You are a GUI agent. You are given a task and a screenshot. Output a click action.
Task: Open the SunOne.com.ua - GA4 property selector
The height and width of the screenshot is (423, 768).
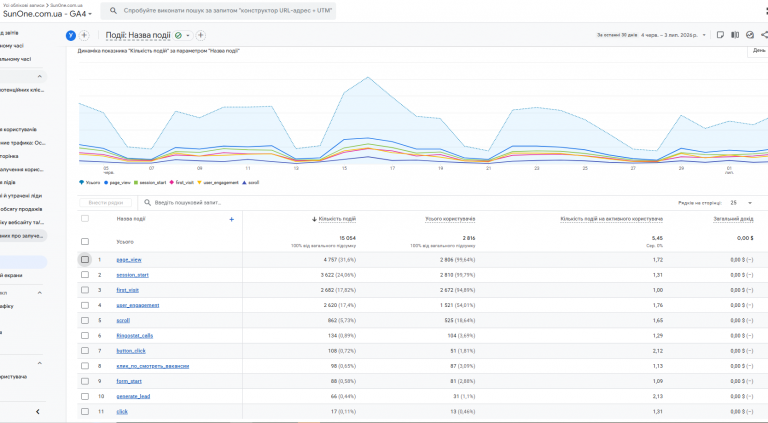[47, 14]
